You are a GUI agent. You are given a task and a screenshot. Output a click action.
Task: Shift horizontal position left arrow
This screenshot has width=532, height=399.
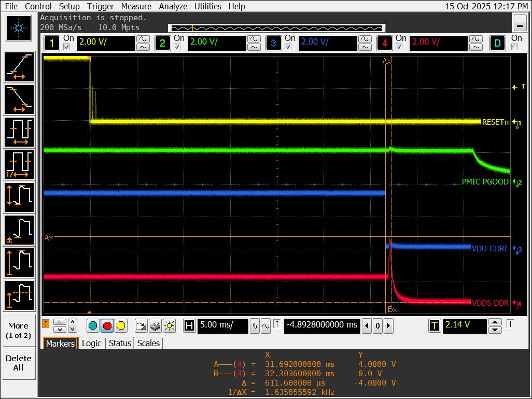click(367, 326)
